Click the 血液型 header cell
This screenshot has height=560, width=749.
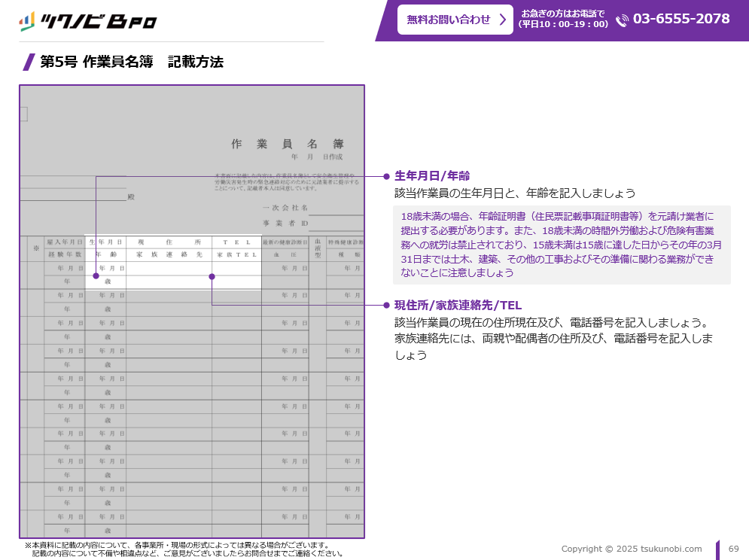[x=318, y=248]
